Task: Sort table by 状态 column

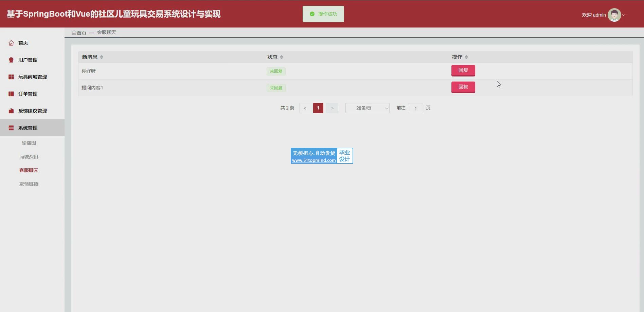Action: click(282, 57)
